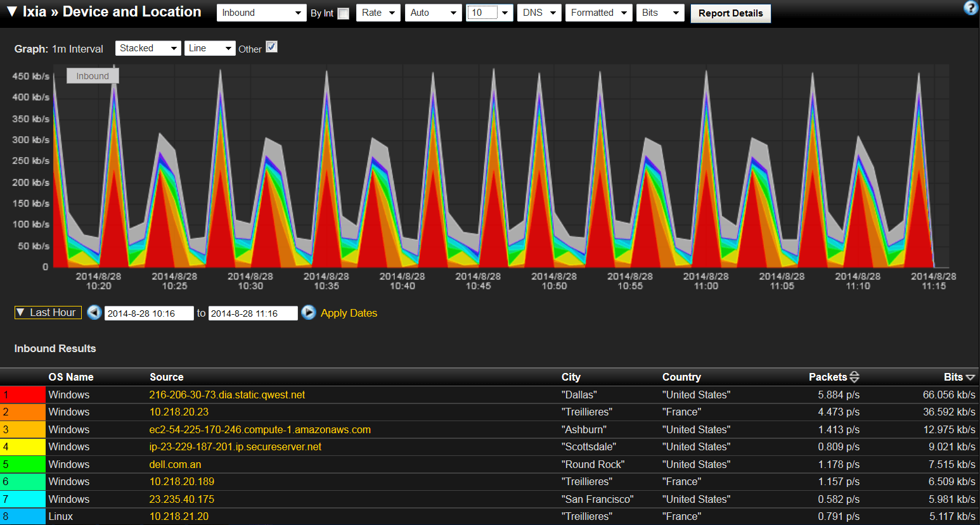
Task: Open the Line graph type dropdown
Action: click(x=210, y=48)
